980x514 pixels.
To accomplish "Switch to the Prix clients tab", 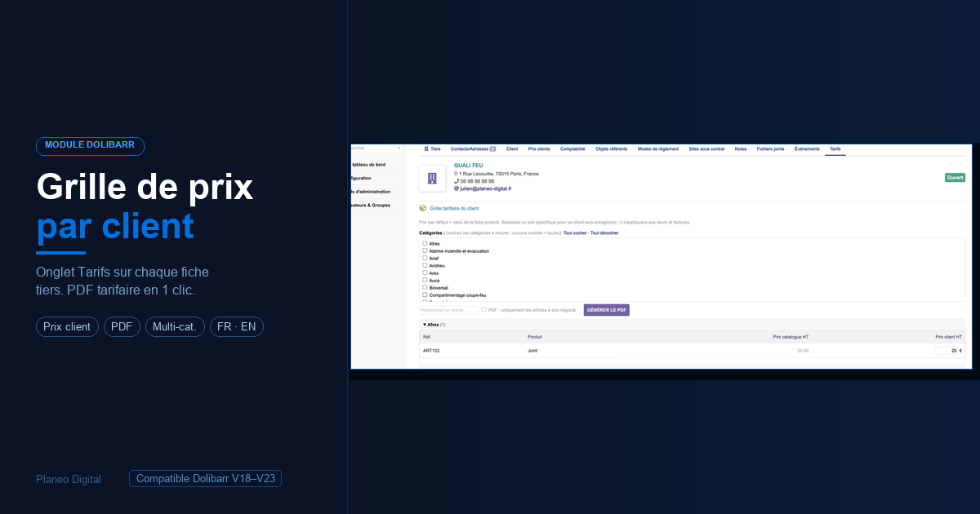I will [x=539, y=149].
